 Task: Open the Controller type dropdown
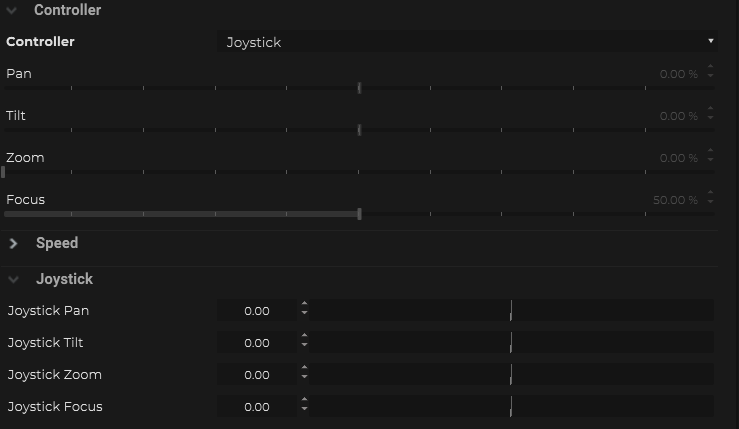tap(467, 42)
